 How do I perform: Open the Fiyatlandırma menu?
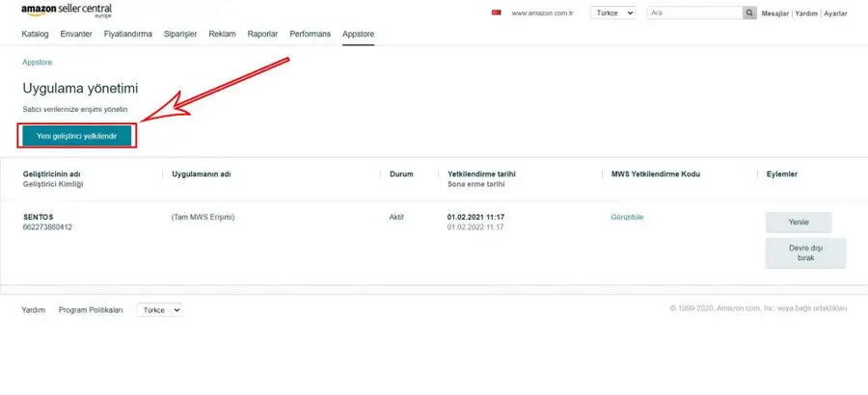128,34
